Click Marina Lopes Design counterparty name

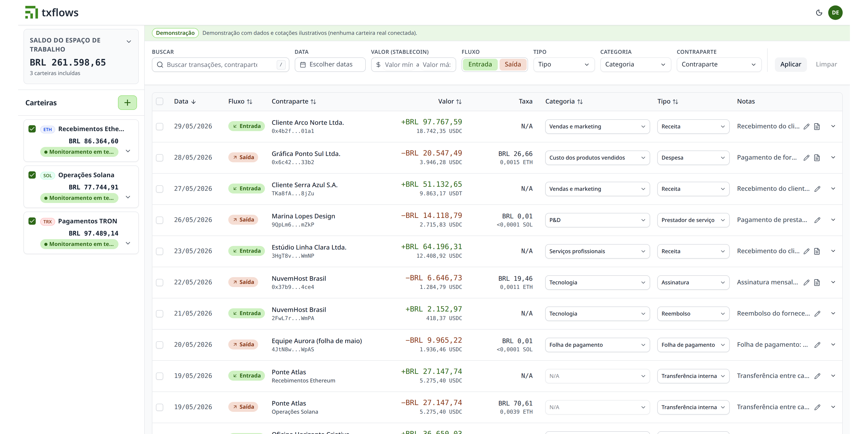click(303, 216)
